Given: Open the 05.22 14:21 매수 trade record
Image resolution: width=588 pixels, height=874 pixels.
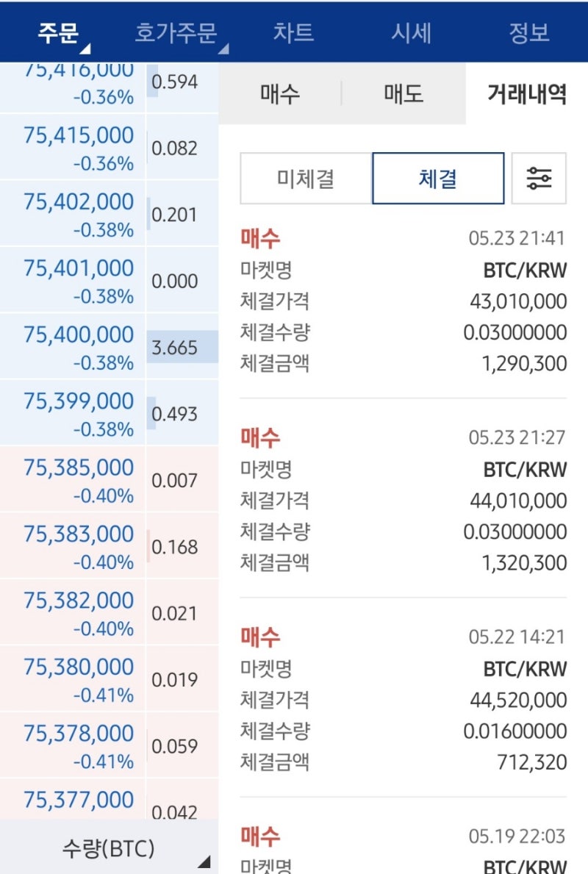Looking at the screenshot, I should click(x=404, y=699).
